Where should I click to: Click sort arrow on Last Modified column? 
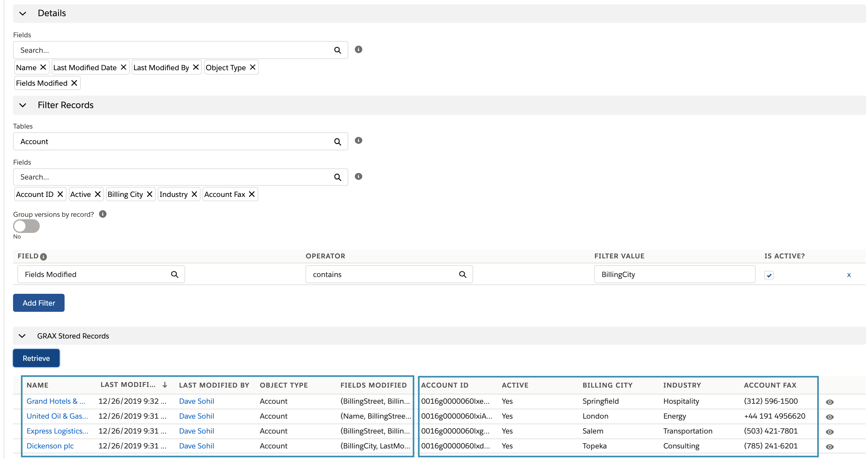(165, 384)
